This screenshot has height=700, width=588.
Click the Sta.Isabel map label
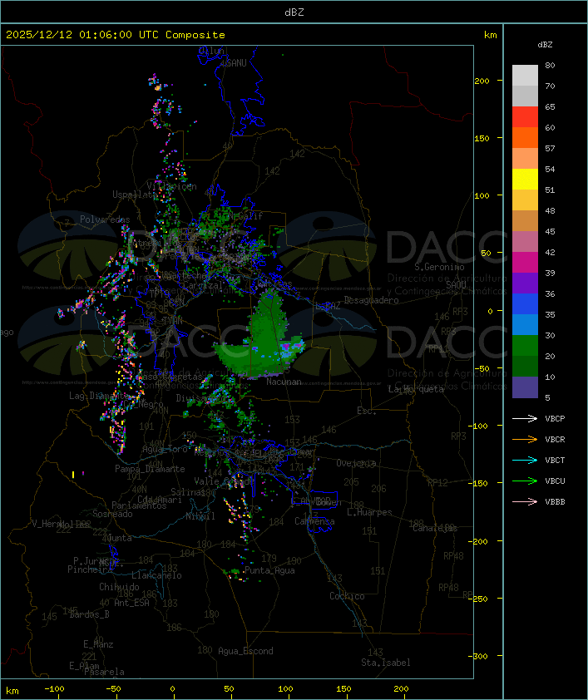pyautogui.click(x=386, y=663)
